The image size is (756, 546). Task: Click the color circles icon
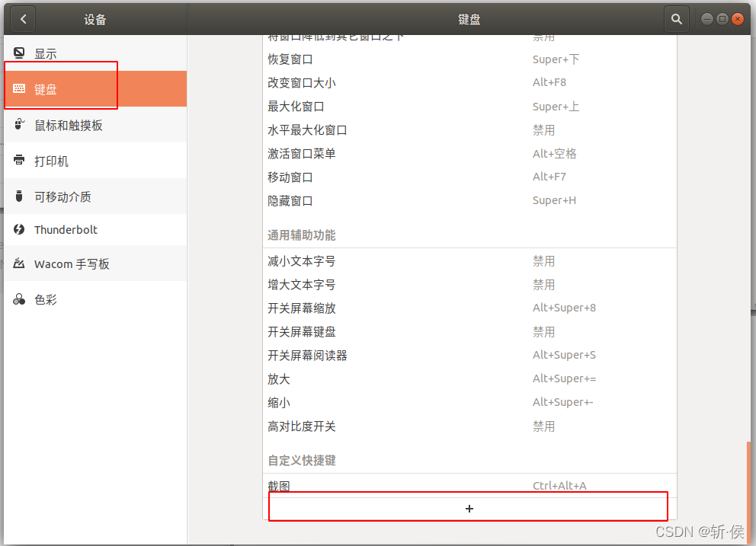pyautogui.click(x=19, y=299)
